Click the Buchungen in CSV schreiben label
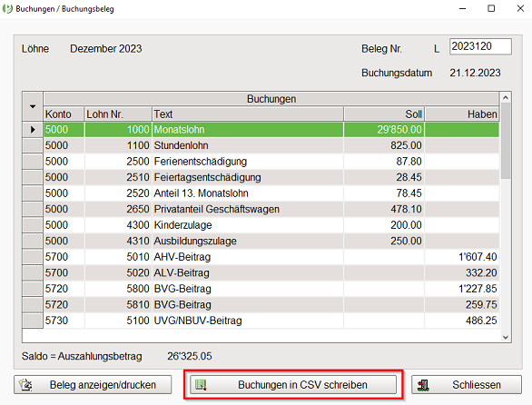 [302, 385]
